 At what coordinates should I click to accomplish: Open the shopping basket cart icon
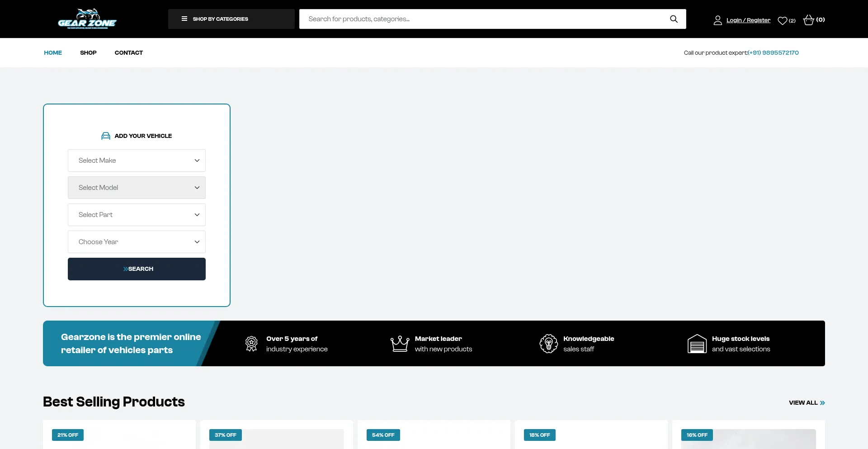point(808,20)
